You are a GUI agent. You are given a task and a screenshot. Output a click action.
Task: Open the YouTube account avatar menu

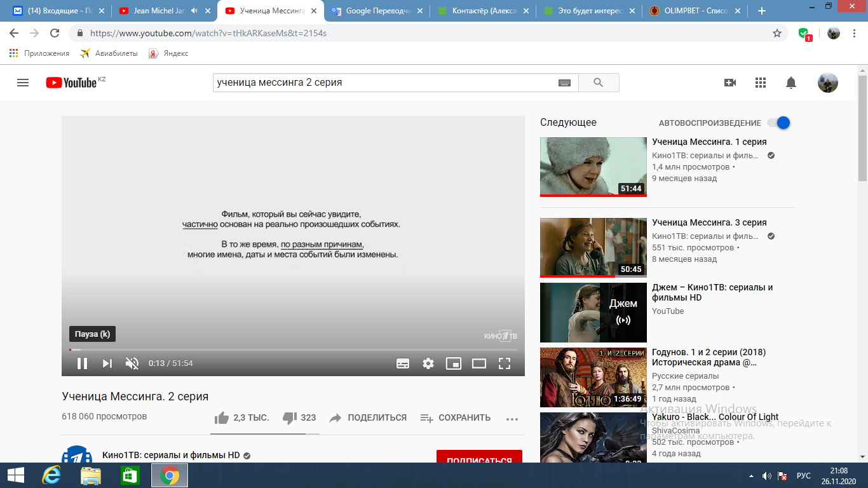(x=827, y=83)
